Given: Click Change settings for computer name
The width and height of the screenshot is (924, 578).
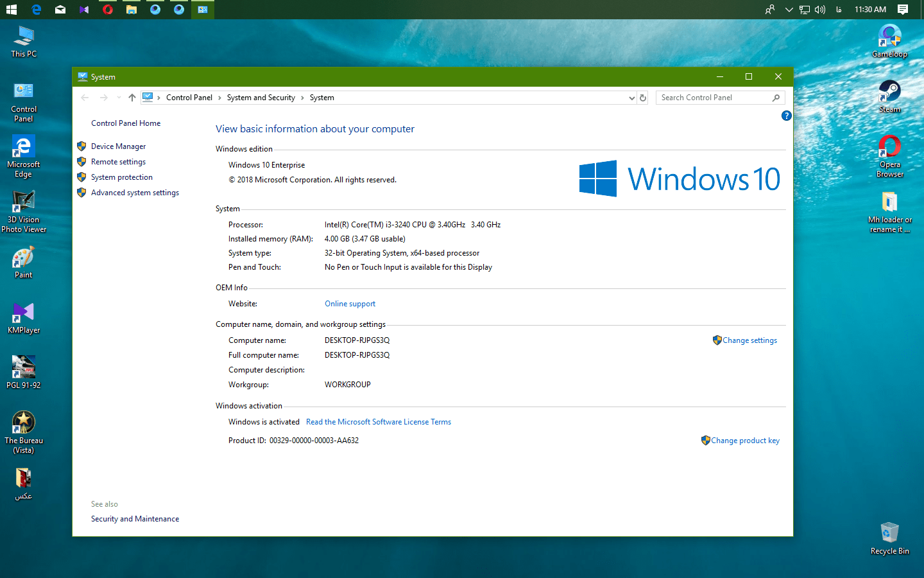Looking at the screenshot, I should (x=749, y=340).
